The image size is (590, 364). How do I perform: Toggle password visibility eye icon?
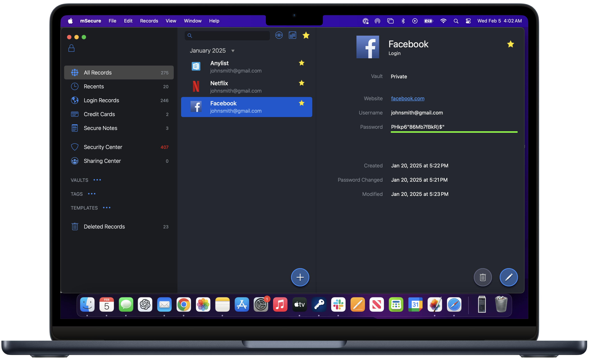pyautogui.click(x=279, y=35)
